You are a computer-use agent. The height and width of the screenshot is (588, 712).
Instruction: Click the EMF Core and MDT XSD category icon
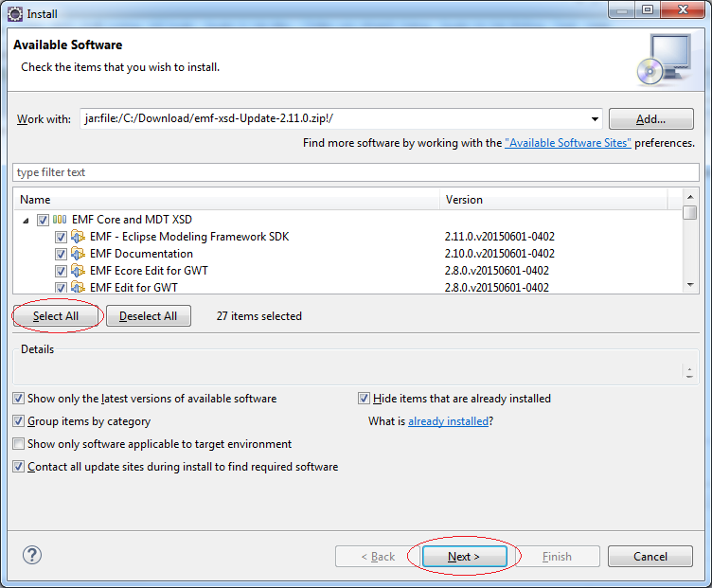tap(60, 220)
